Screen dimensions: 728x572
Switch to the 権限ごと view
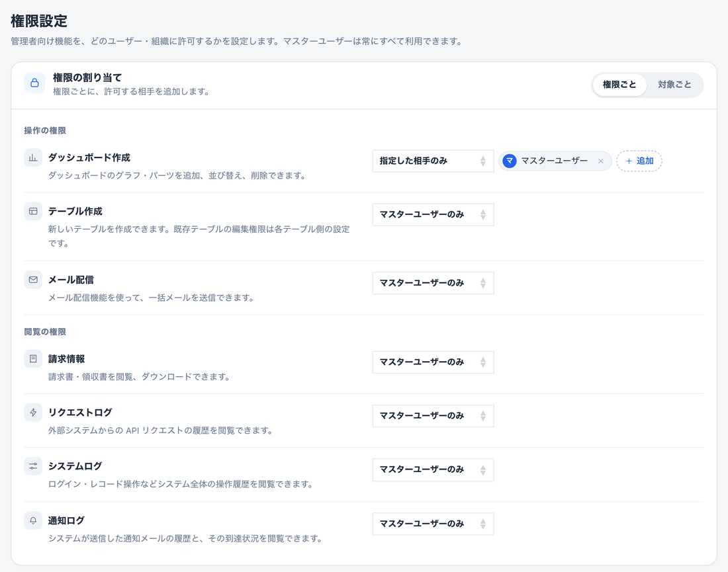[619, 85]
